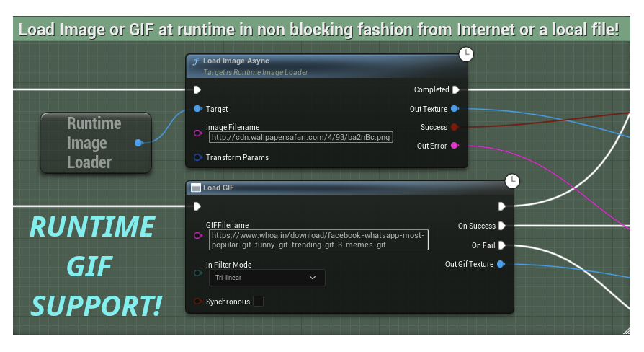Click the Completed execution output pin
Screen dimensions: 644x352
(456, 89)
